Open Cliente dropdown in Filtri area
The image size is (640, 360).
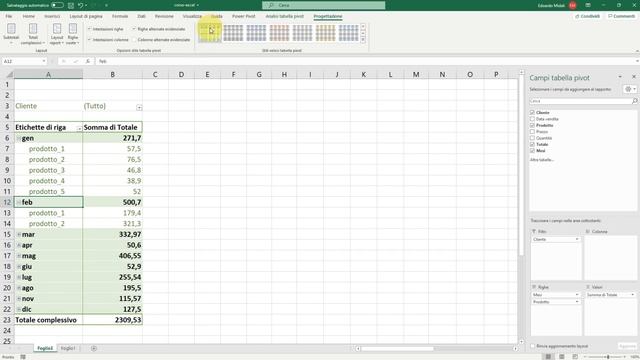tap(577, 239)
